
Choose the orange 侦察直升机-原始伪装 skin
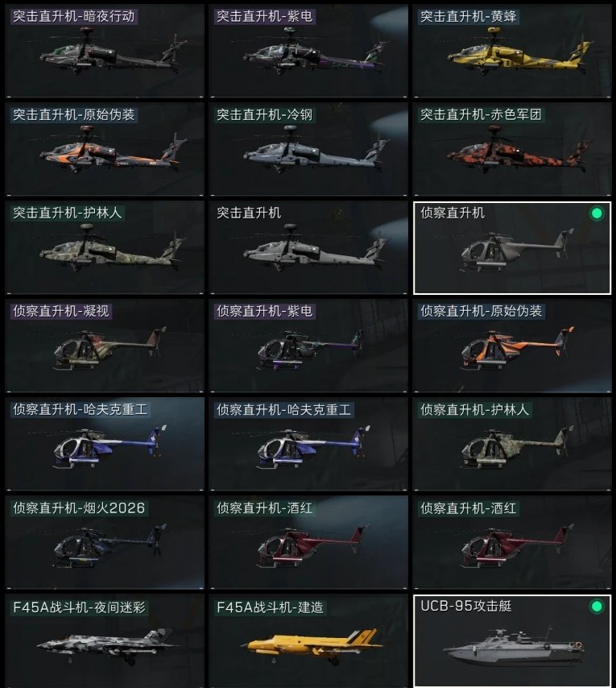pos(512,346)
